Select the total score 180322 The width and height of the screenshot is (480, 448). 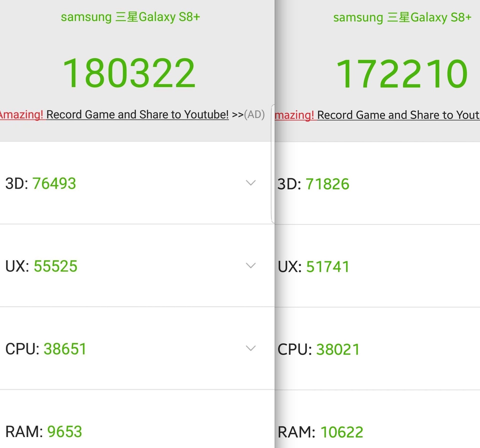129,73
